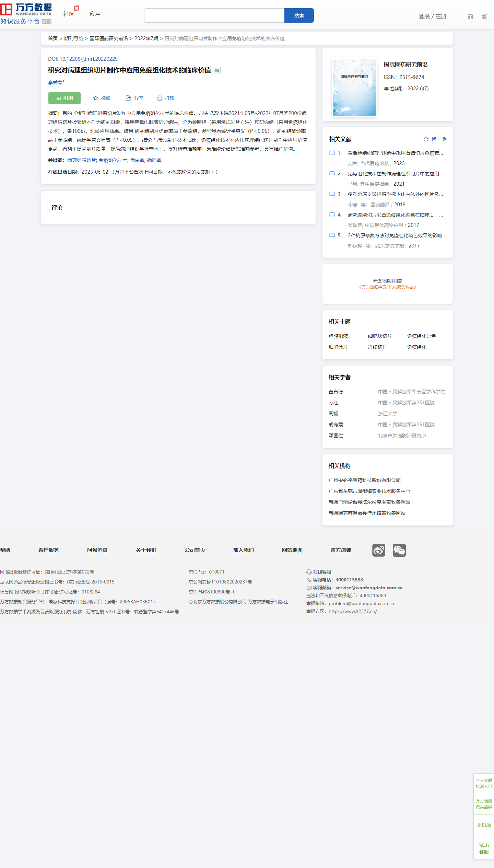Open footer 帮助 link
The image size is (494, 868).
[5, 550]
